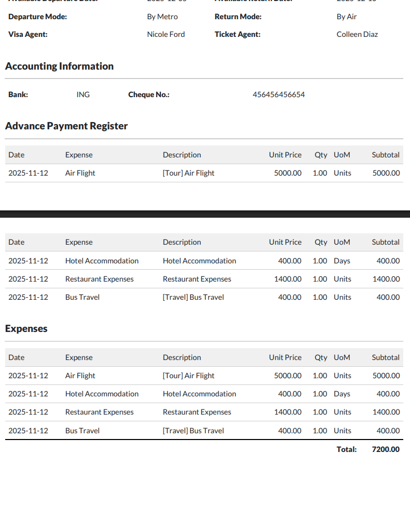Click the 'Total:' label

pyautogui.click(x=347, y=449)
